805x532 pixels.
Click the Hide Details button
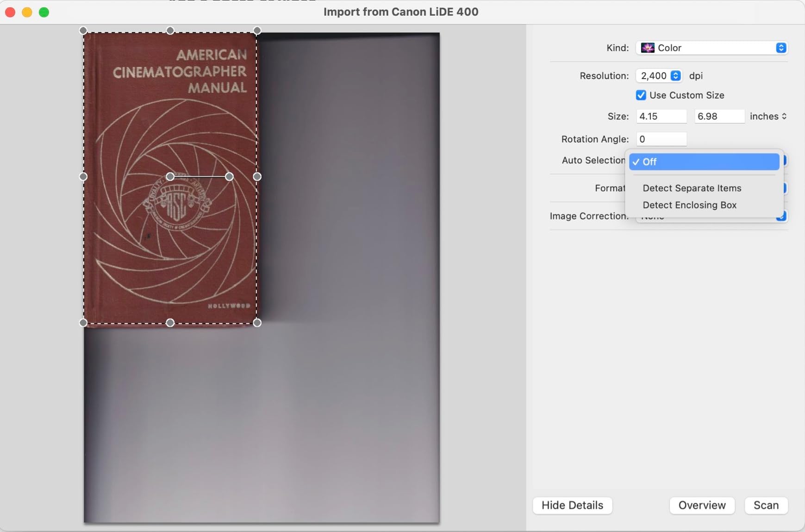[x=573, y=505]
